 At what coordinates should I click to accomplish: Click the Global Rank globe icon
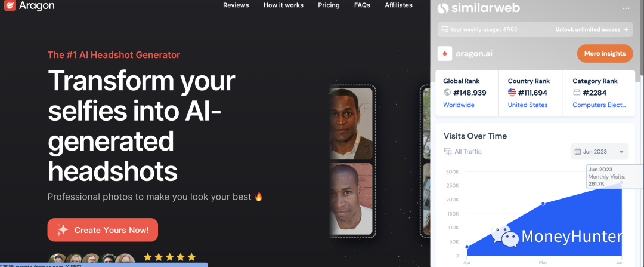pyautogui.click(x=447, y=93)
